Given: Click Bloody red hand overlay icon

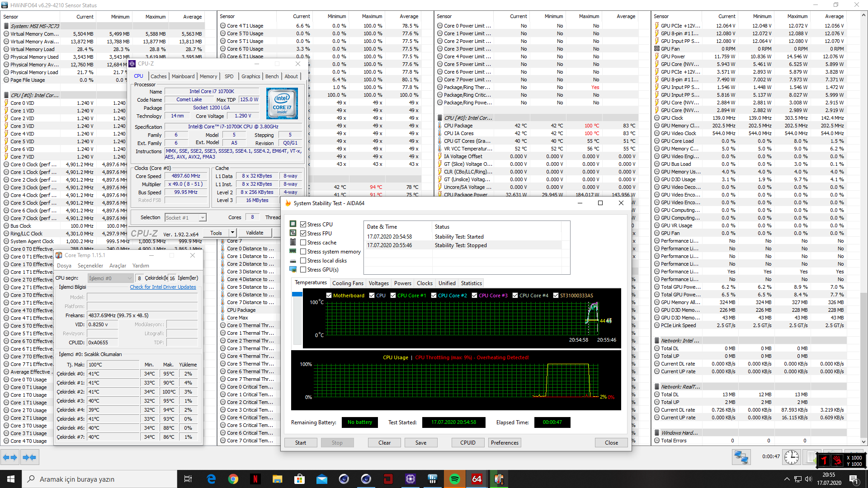Looking at the screenshot, I should click(837, 460).
